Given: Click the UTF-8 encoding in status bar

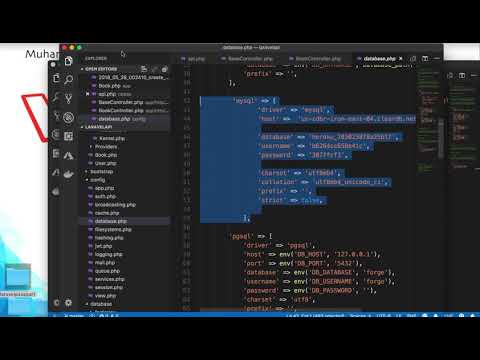Looking at the screenshot, I should (x=384, y=315).
